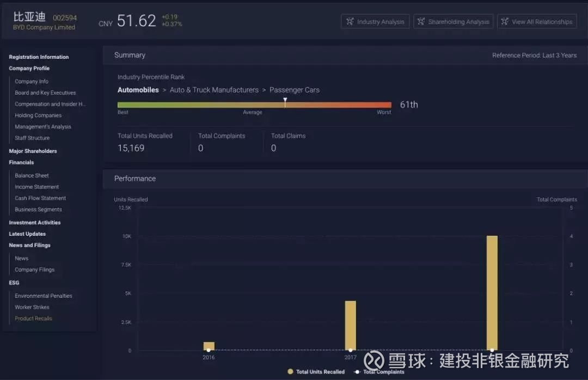View Staff Structure
The image size is (588, 380).
[32, 138]
